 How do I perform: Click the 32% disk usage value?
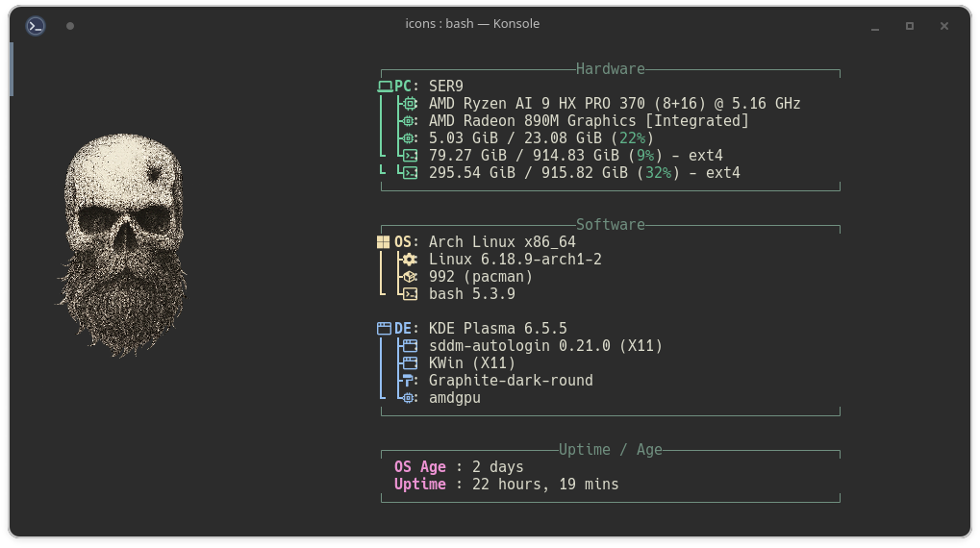(x=658, y=173)
